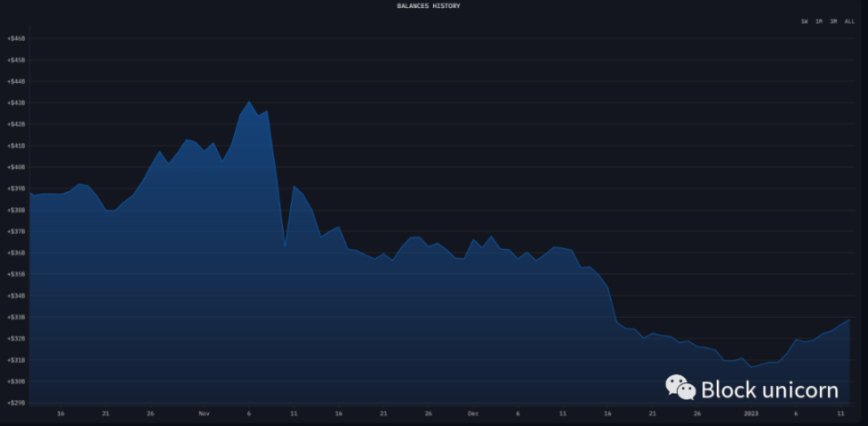Click the +$43B y-axis label
This screenshot has height=426, width=868.
(16, 103)
